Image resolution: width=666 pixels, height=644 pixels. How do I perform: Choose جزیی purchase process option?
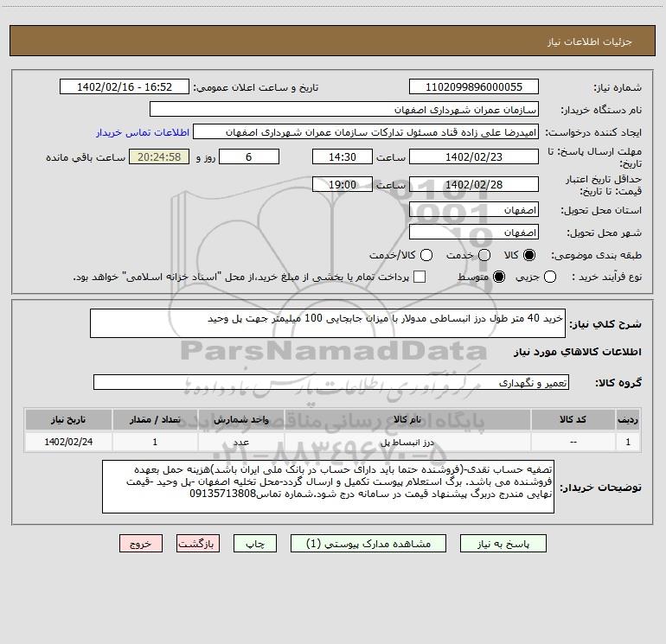(x=549, y=277)
